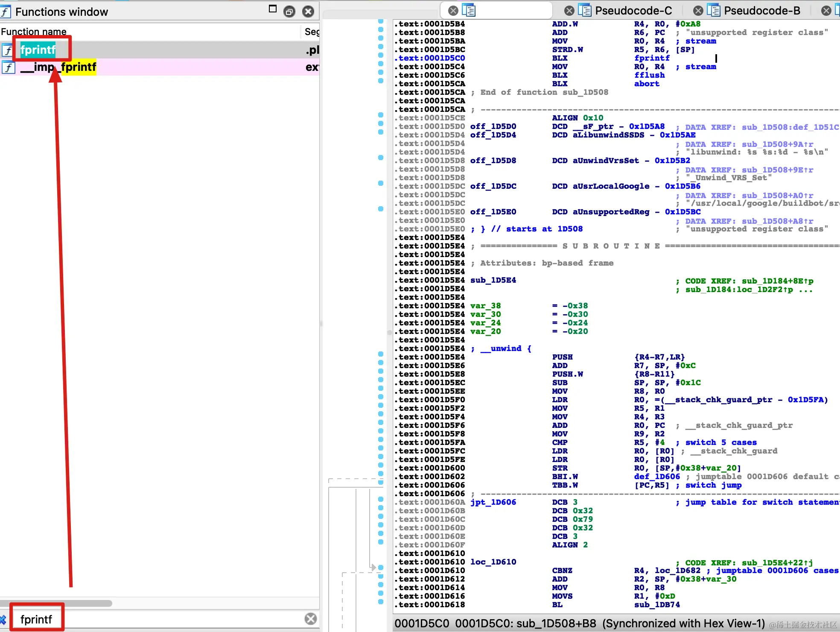Float the Functions window using undock icon
840x632 pixels.
click(x=289, y=12)
